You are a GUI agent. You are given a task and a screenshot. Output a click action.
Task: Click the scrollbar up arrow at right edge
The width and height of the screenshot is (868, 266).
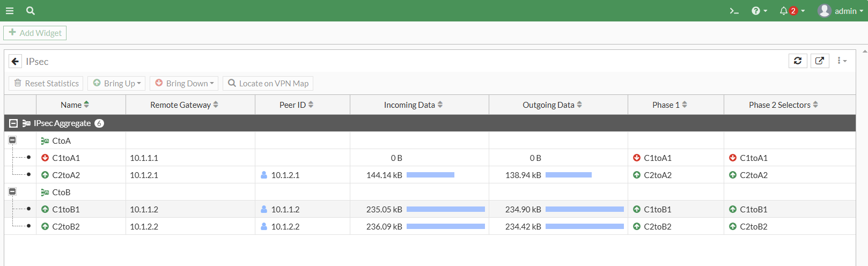tap(865, 51)
